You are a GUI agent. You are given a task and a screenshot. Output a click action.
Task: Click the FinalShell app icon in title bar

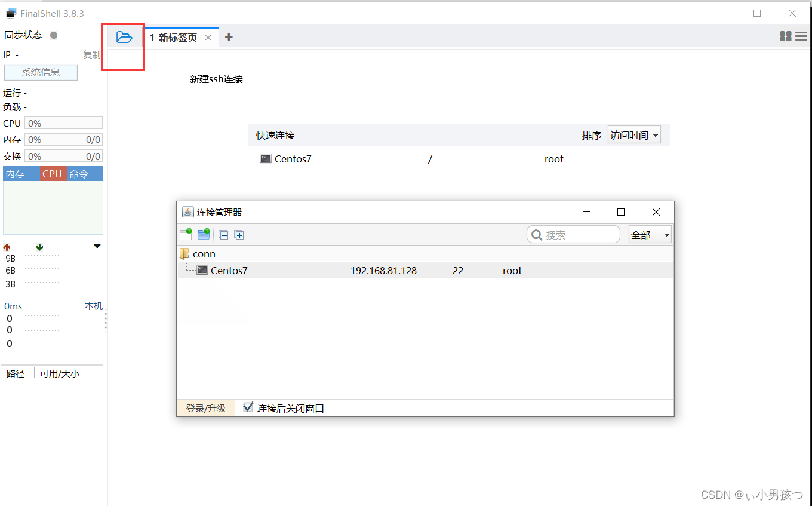(11, 13)
